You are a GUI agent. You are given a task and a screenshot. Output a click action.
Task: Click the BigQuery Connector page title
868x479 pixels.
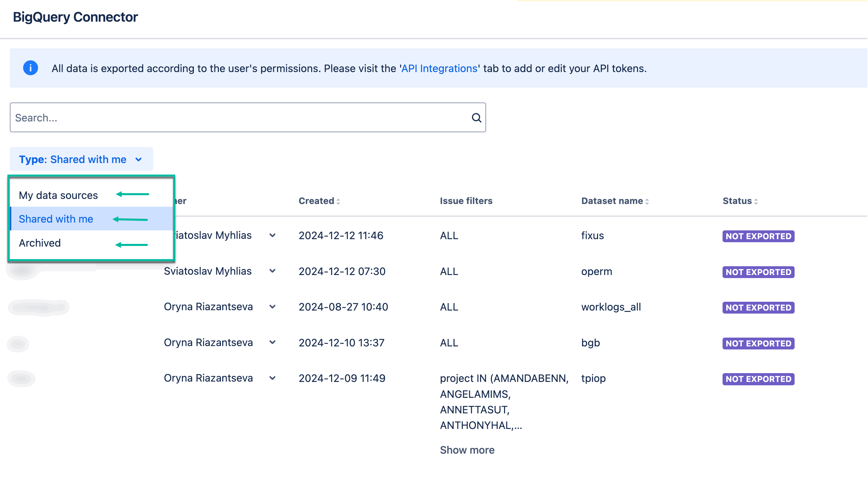click(x=75, y=17)
